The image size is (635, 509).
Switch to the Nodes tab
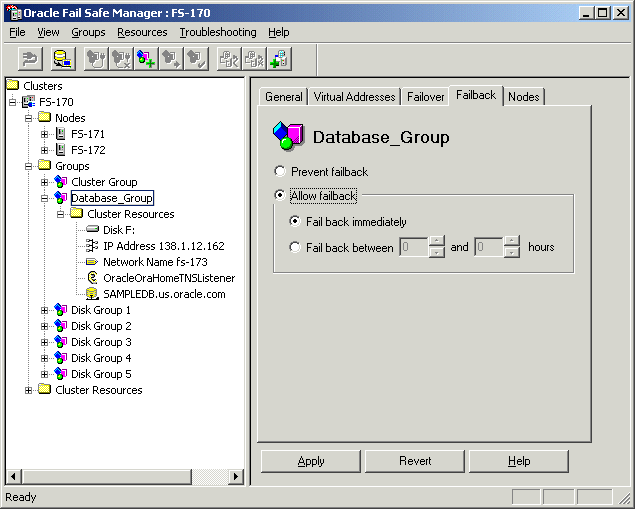[x=524, y=97]
